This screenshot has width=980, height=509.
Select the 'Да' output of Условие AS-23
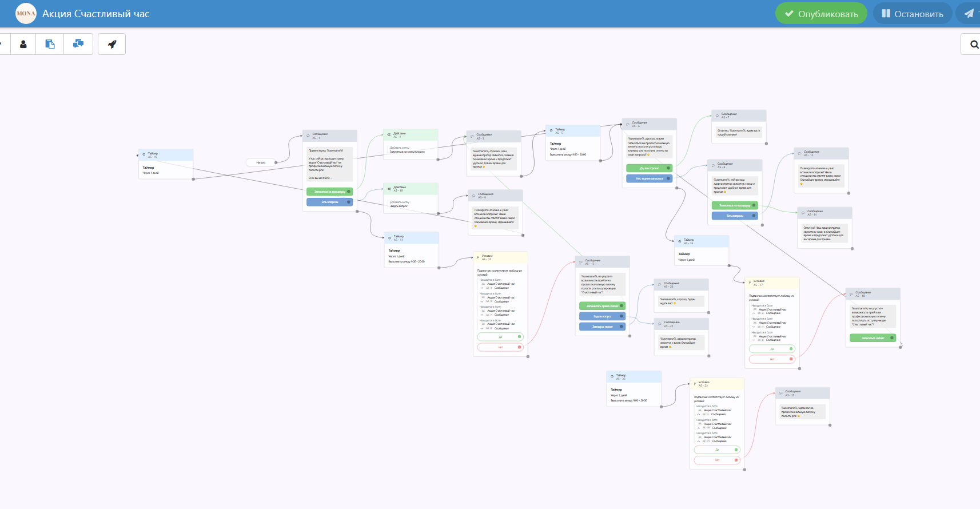[x=717, y=450]
